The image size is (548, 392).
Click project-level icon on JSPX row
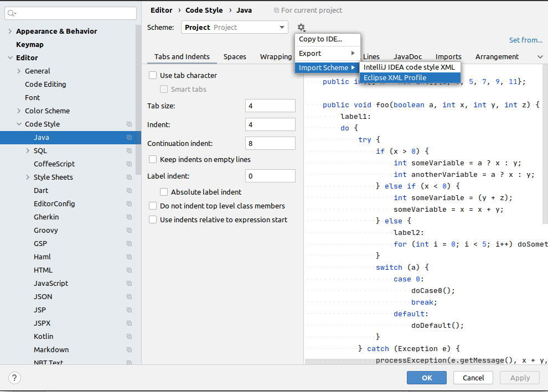tap(130, 323)
